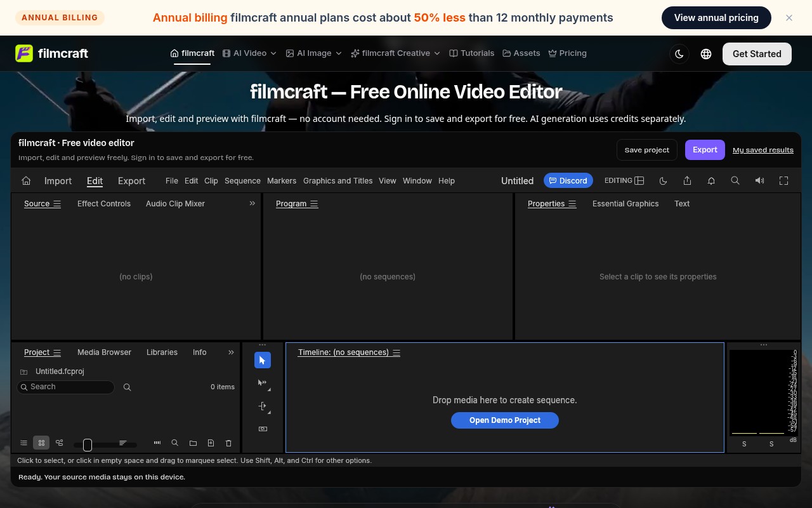Select the Track Select Forward tool
The image size is (812, 508).
pyautogui.click(x=263, y=383)
